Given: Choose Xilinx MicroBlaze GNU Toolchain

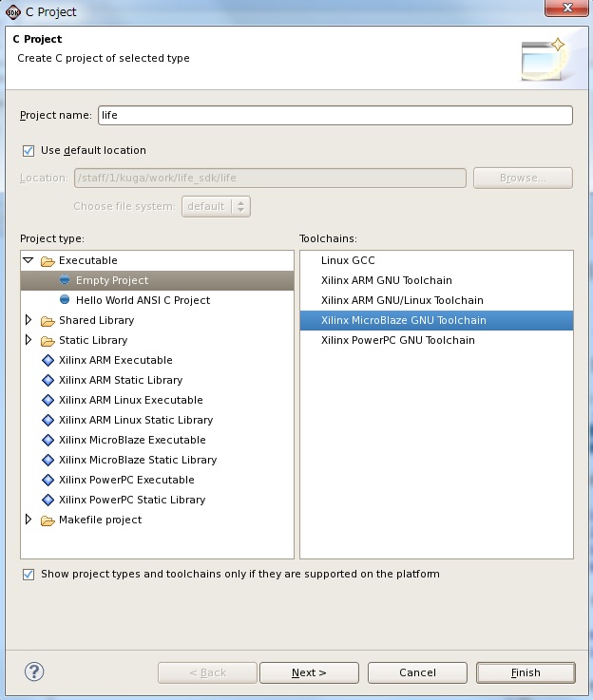Looking at the screenshot, I should (x=437, y=320).
